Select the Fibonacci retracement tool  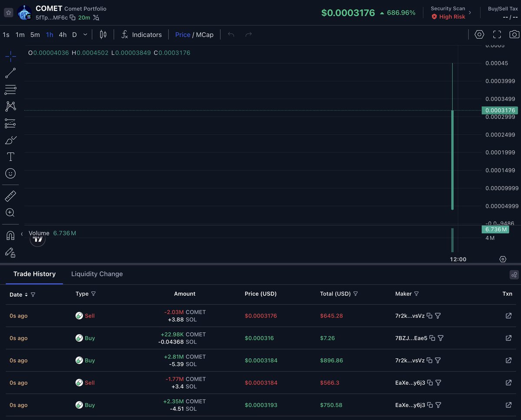point(10,90)
